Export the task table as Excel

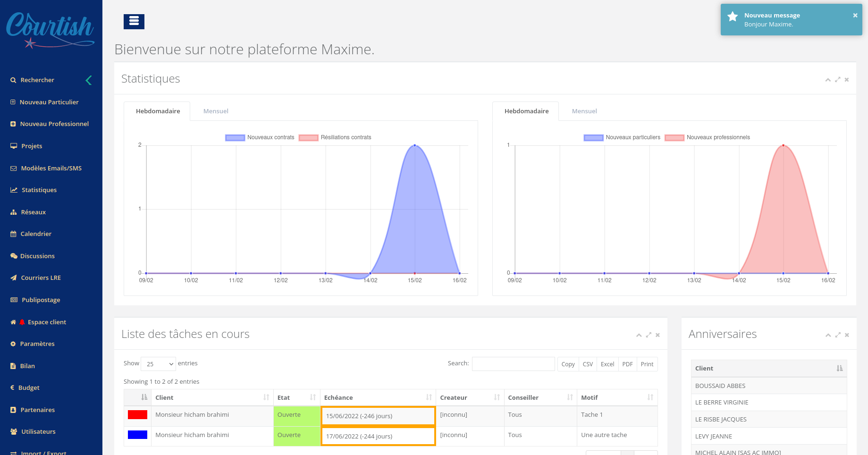click(607, 364)
